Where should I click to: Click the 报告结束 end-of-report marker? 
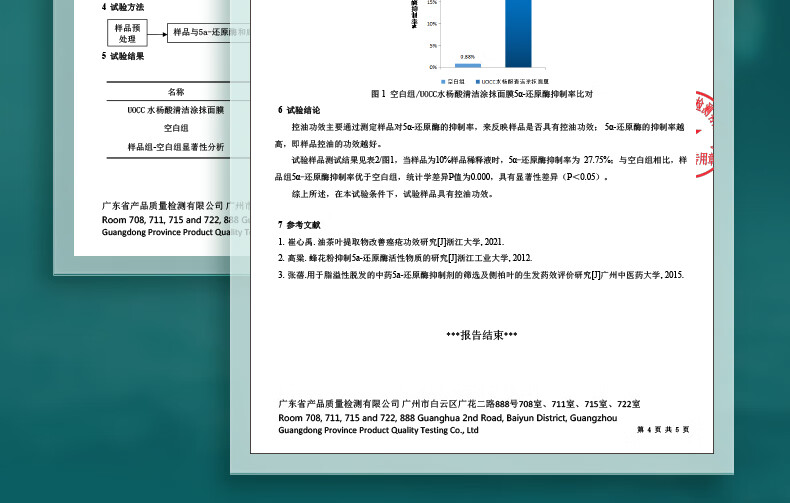(x=482, y=335)
